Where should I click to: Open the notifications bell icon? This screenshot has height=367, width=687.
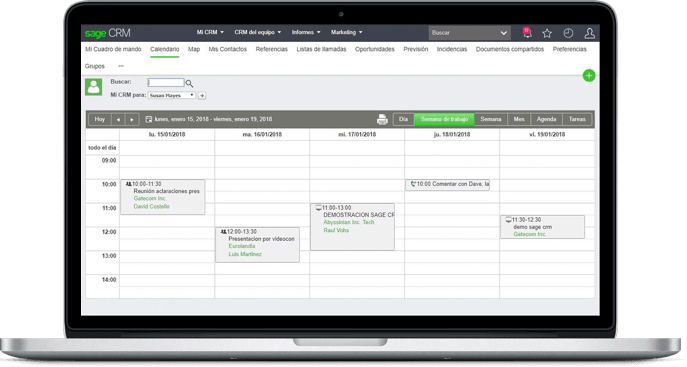[527, 32]
